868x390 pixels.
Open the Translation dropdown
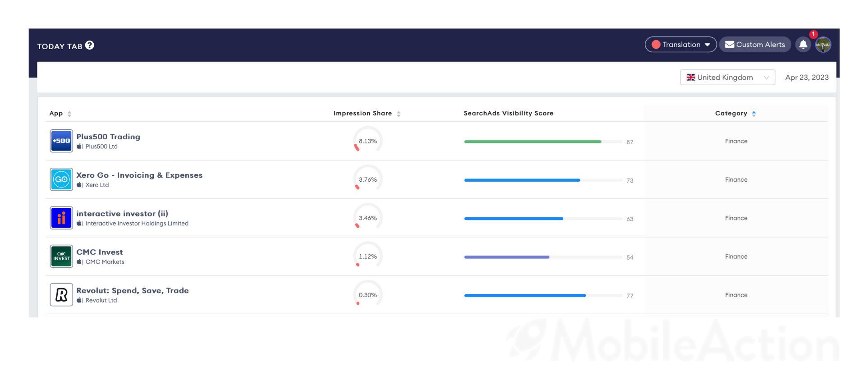click(681, 45)
